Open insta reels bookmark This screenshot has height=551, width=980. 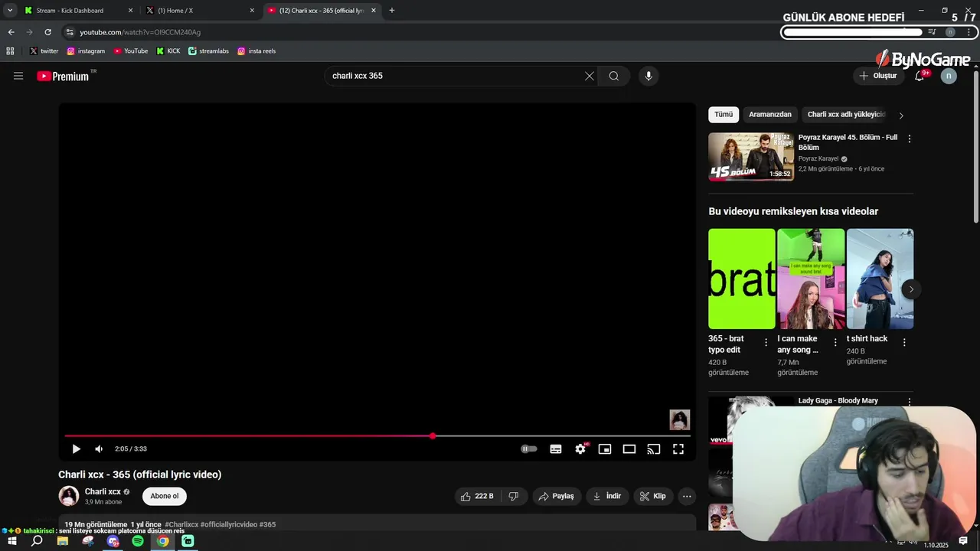point(256,51)
